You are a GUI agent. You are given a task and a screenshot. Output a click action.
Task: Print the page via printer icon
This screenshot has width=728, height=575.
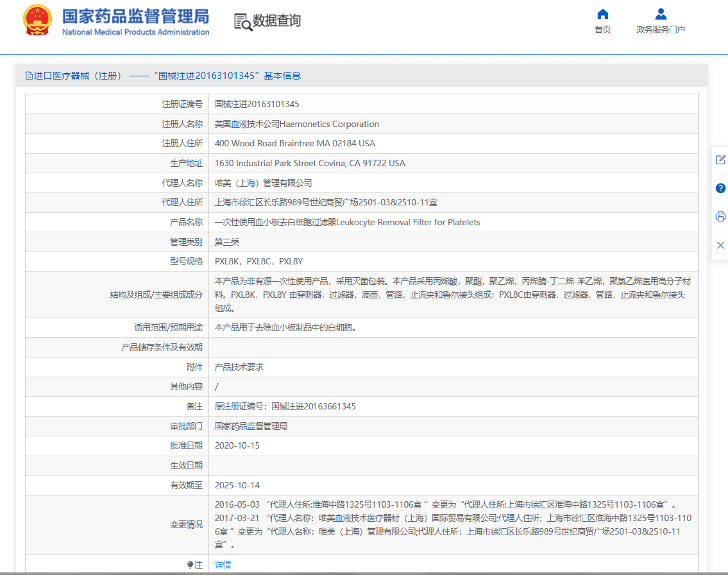(720, 216)
